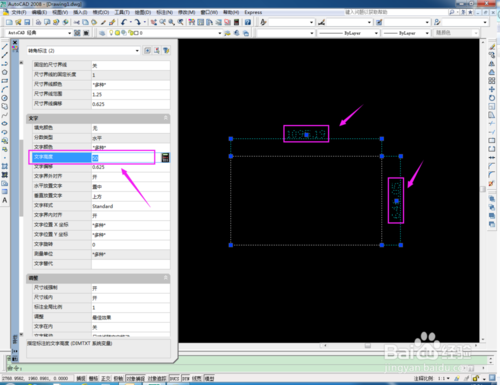Viewport: 500px width, 385px height.
Task: Click the text override (文字替代) field
Action: coord(131,264)
